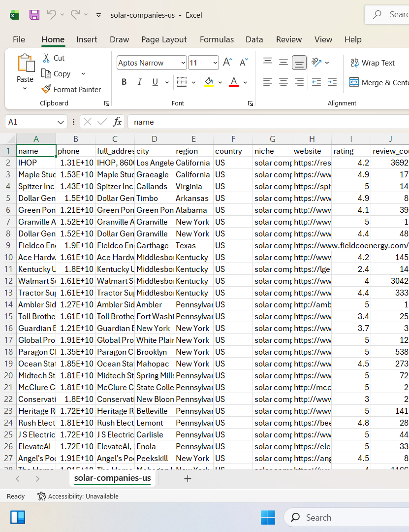
Task: Expand the Paste options arrow
Action: (x=25, y=89)
